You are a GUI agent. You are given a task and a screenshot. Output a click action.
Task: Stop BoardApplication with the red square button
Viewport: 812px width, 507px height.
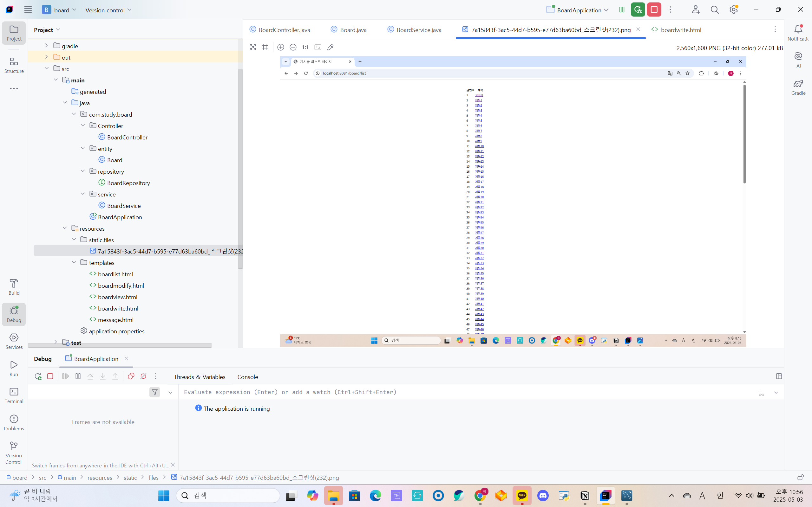click(654, 10)
